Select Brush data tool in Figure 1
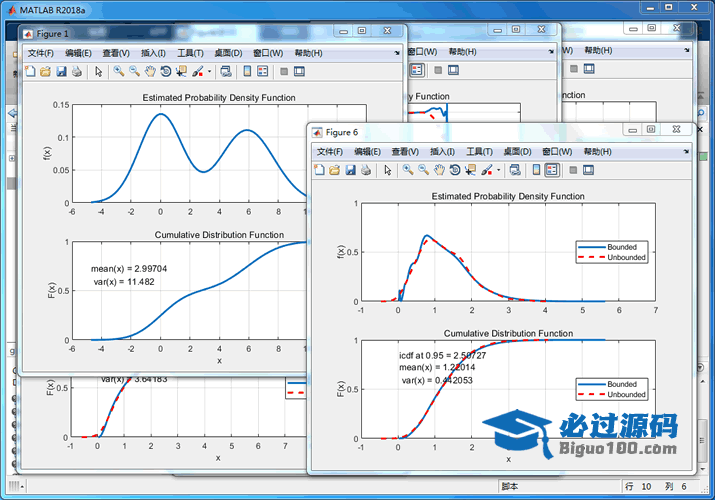 coord(197,72)
